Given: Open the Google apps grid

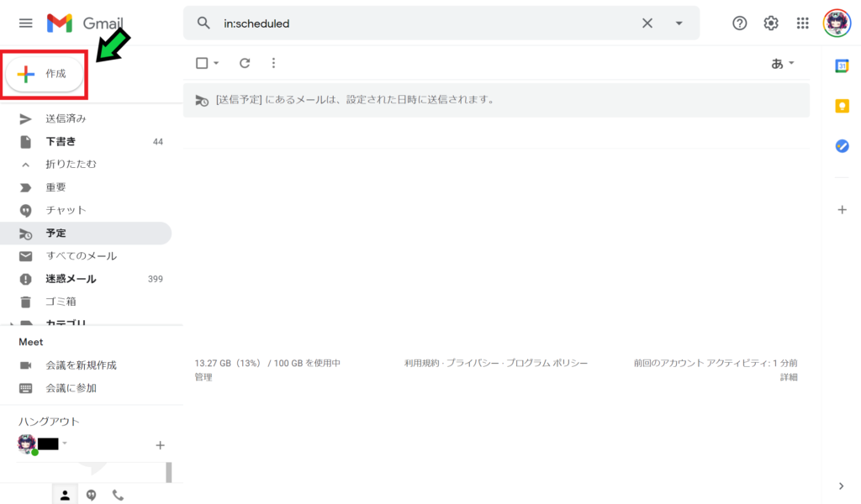Looking at the screenshot, I should point(803,24).
